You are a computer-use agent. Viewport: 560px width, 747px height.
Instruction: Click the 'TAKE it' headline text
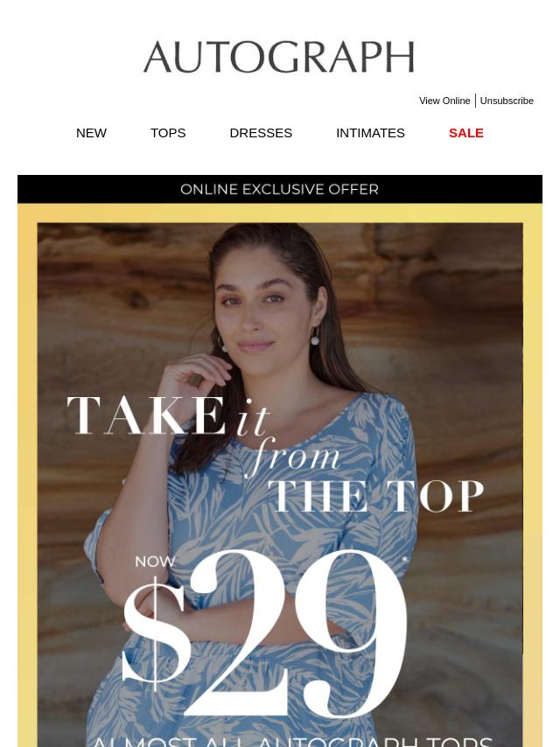(168, 415)
